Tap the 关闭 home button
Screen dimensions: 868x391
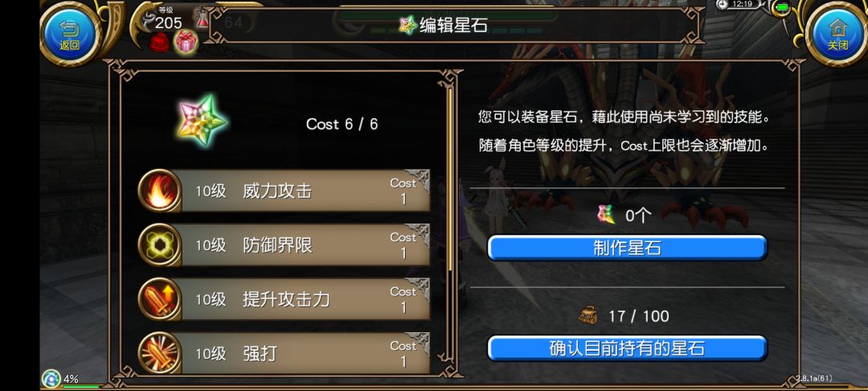point(837,33)
